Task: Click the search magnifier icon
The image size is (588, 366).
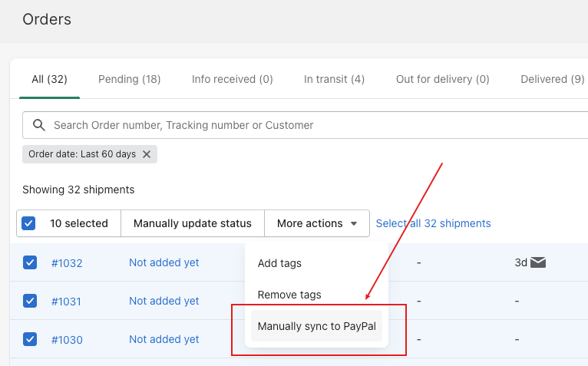Action: tap(39, 125)
